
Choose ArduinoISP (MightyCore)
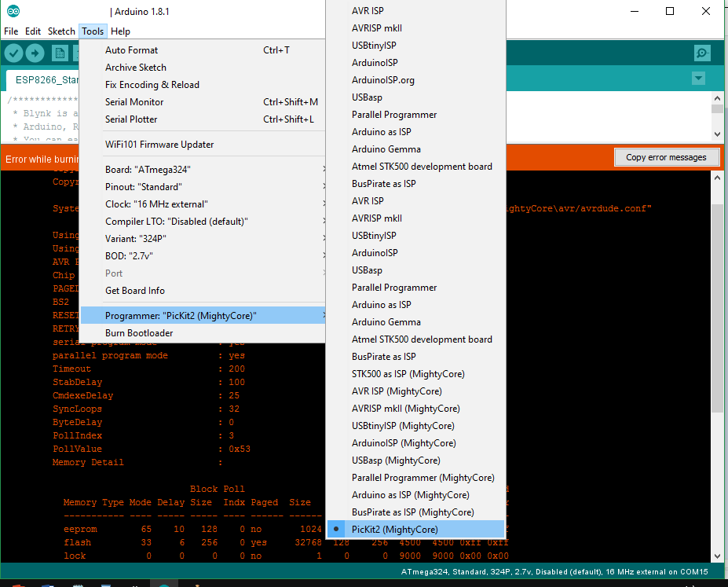pos(415,443)
